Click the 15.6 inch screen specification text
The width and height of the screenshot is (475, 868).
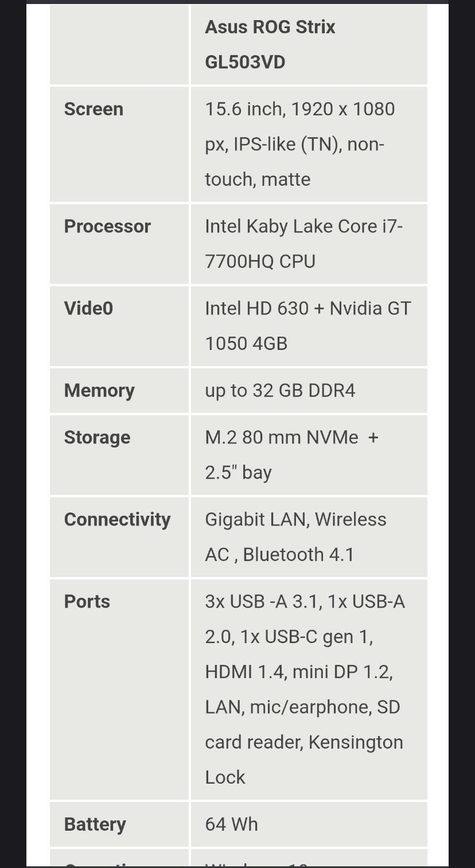[299, 109]
